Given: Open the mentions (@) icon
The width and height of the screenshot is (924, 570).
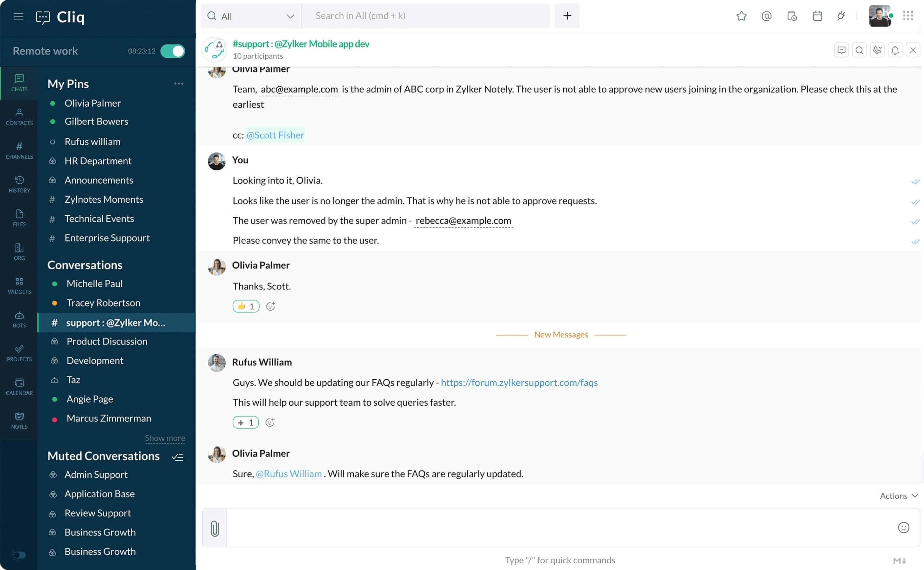Looking at the screenshot, I should [766, 16].
